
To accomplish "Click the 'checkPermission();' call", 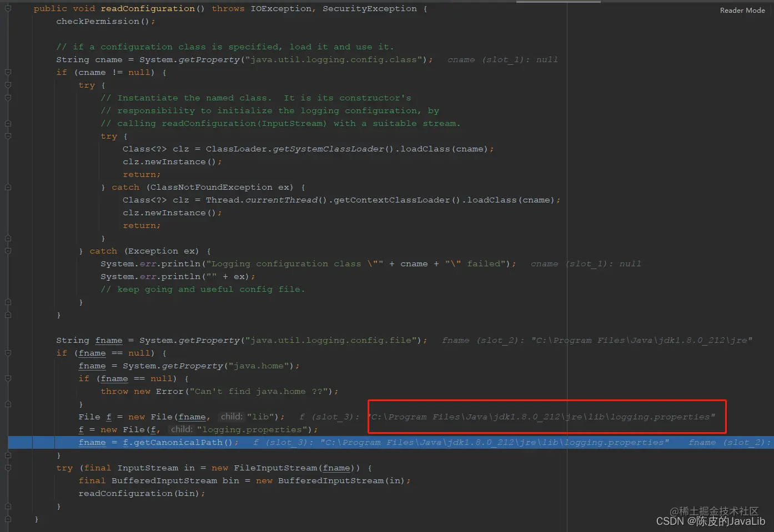I will click(x=105, y=22).
